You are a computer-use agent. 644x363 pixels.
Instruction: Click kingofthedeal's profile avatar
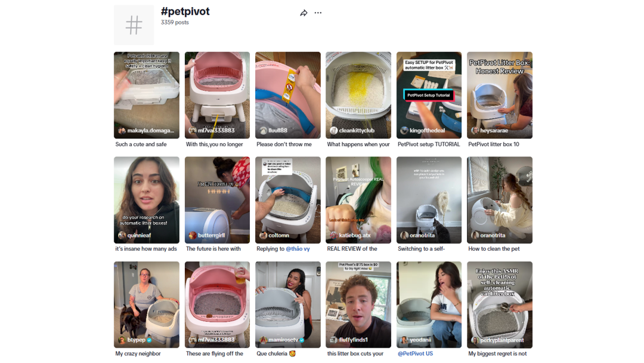(404, 131)
